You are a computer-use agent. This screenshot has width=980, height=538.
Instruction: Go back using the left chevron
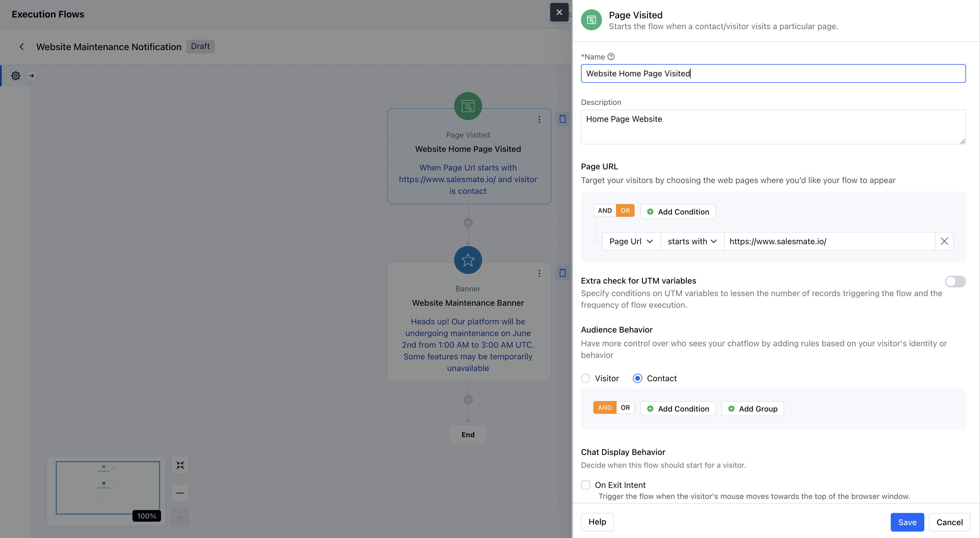[22, 47]
